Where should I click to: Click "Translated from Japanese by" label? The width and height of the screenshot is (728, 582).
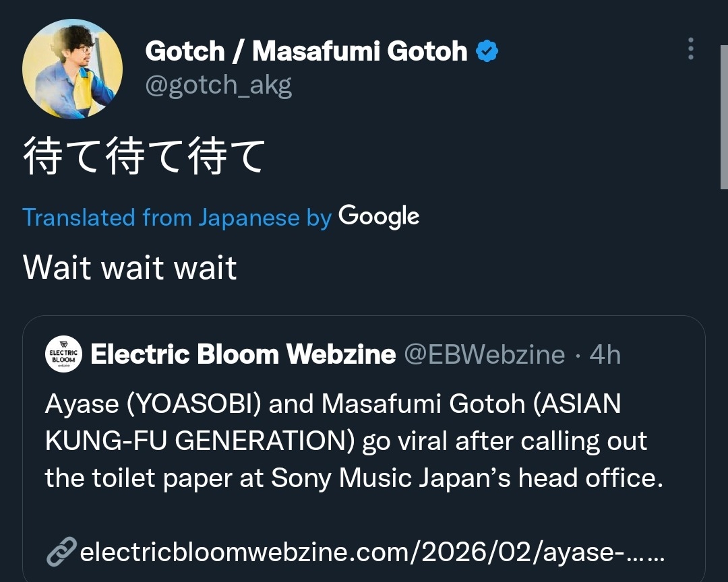[177, 218]
